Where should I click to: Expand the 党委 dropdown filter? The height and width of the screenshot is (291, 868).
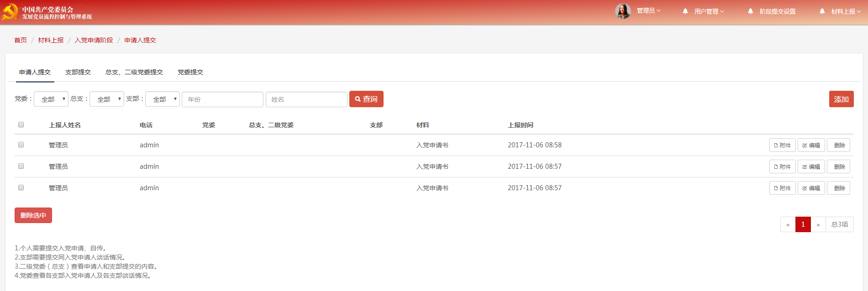[x=51, y=99]
